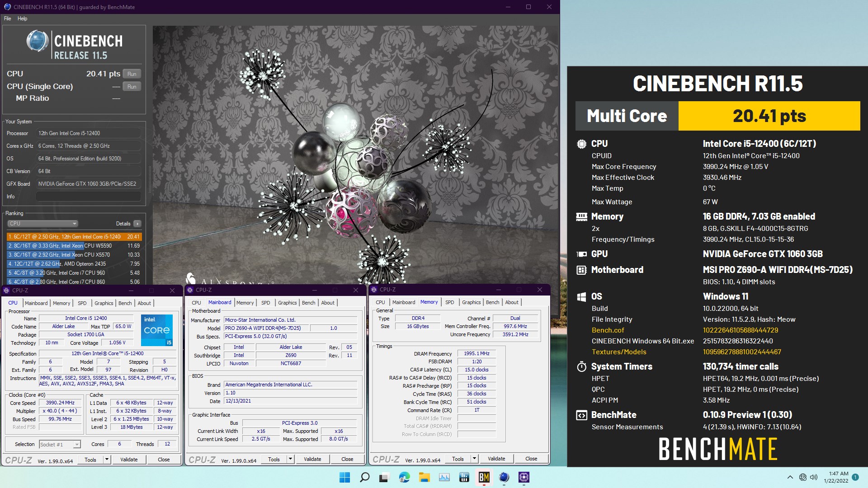Open Bench tab in second CPU-Z window
Image resolution: width=868 pixels, height=488 pixels.
tap(309, 303)
